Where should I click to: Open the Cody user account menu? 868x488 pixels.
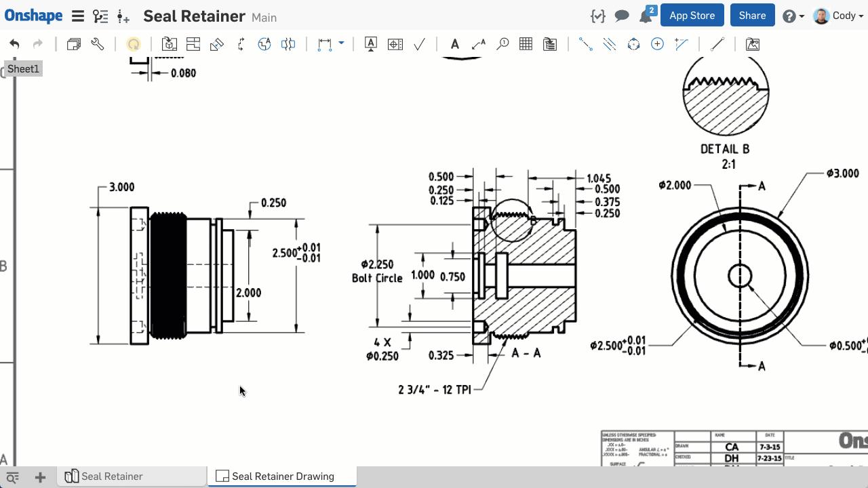[838, 16]
